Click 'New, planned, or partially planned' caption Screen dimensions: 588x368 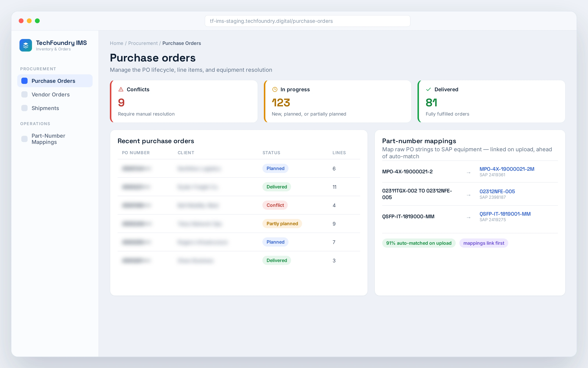(x=309, y=114)
